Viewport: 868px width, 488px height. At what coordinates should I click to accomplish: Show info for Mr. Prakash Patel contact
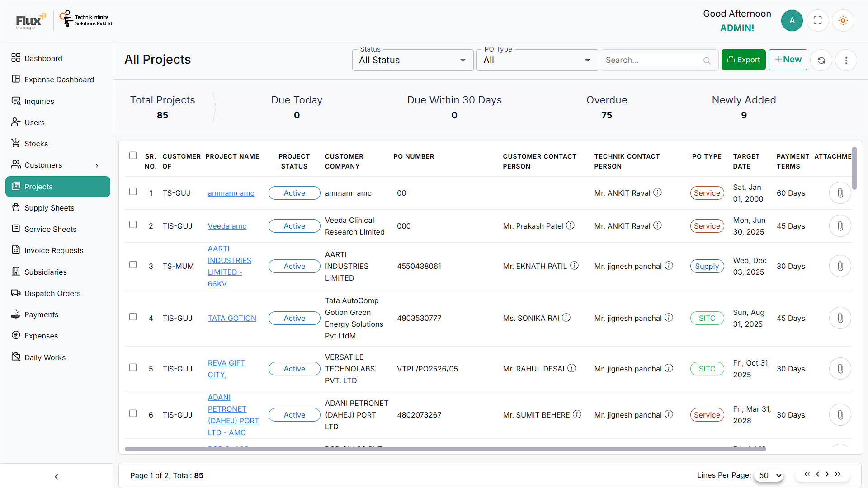coord(571,225)
